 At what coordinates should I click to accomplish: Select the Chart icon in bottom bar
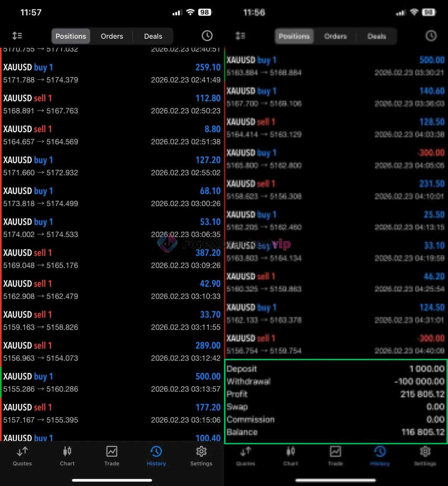click(67, 456)
